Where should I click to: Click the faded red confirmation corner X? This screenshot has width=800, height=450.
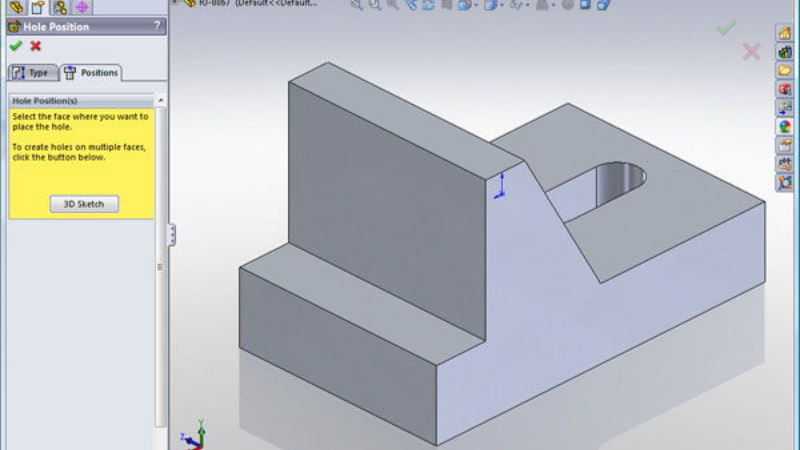752,52
